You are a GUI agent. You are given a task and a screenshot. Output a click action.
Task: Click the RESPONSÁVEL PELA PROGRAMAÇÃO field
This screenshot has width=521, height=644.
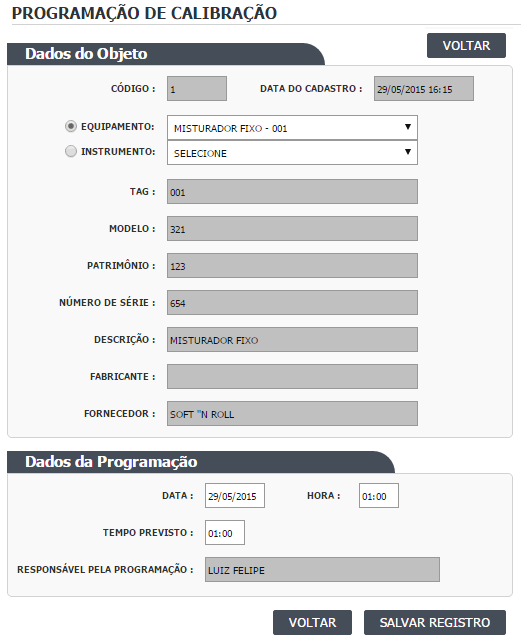pyautogui.click(x=322, y=570)
